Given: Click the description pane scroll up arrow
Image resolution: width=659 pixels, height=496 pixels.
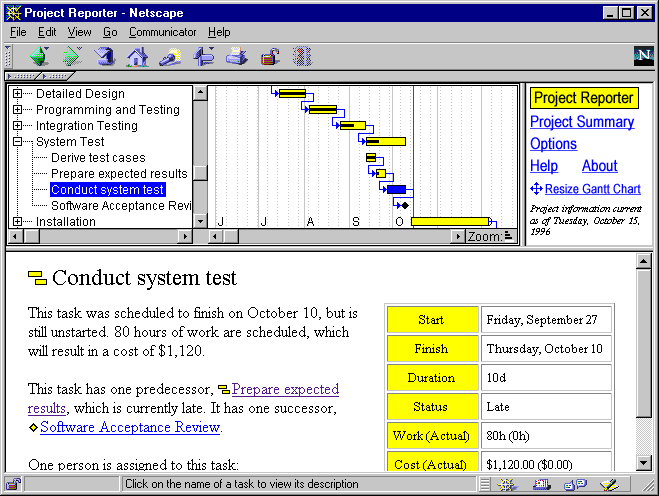Looking at the screenshot, I should click(643, 261).
